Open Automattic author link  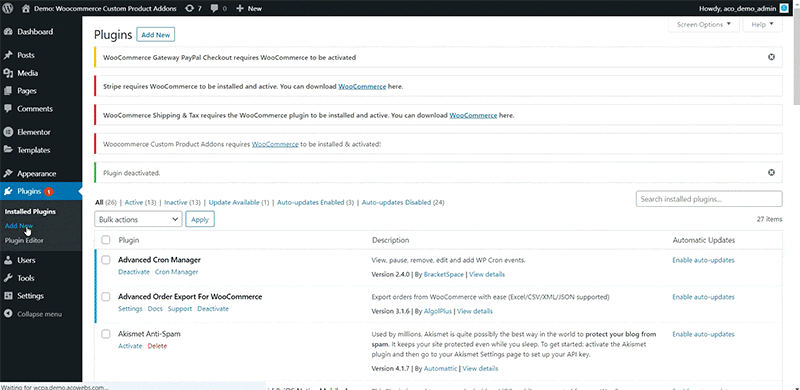click(441, 369)
